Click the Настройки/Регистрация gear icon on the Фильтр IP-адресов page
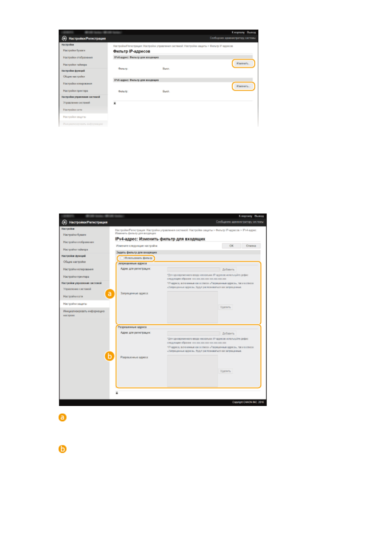 65,38
